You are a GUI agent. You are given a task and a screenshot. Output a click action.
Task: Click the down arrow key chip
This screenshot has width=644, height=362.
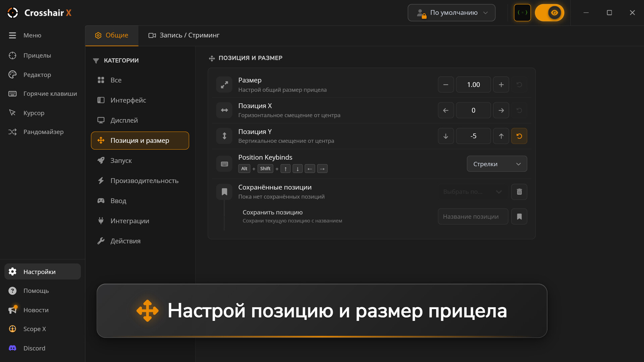(298, 169)
